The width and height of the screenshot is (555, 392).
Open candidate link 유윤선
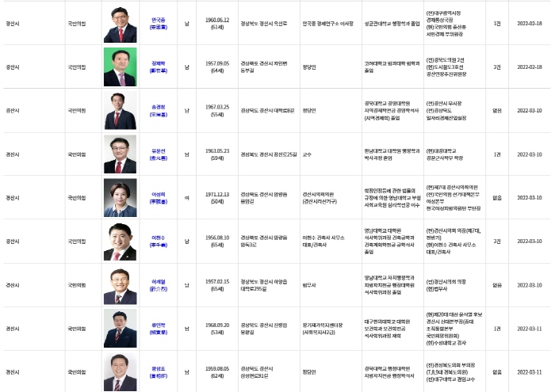coord(159,154)
